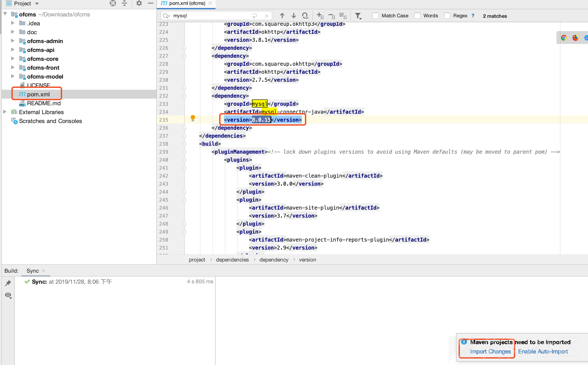Click the dependency breadcrumb
588x365 pixels.
tap(274, 260)
